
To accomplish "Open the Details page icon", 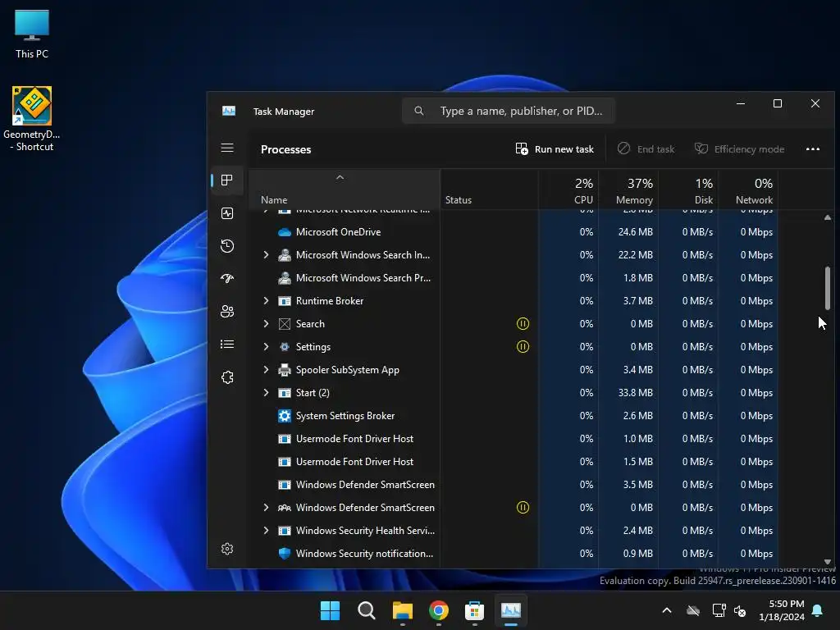I will coord(227,344).
